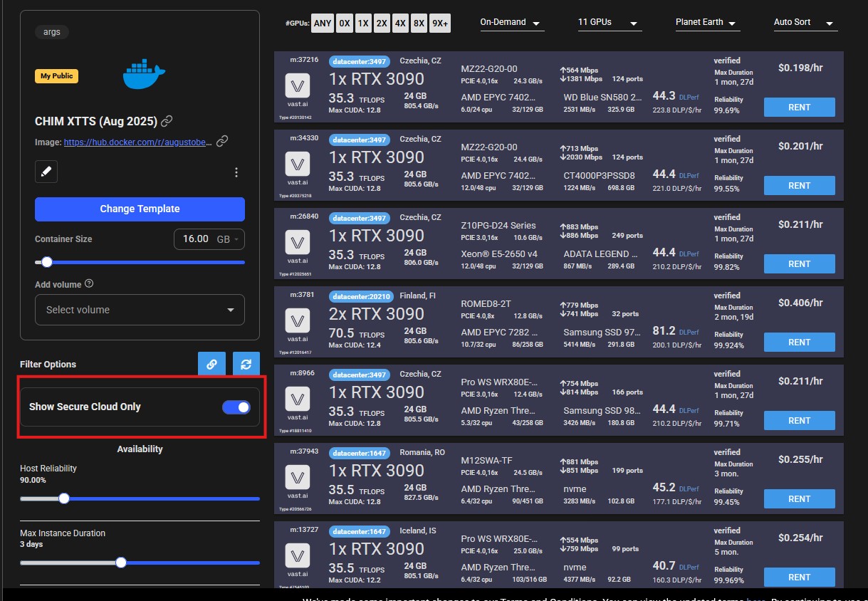
Task: Rent the $0.201/hr instance
Action: (x=800, y=185)
